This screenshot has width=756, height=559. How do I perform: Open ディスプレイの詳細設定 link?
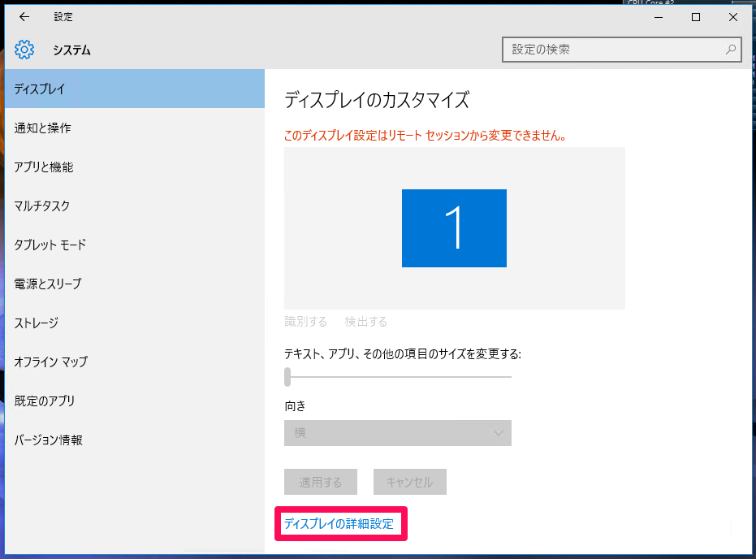click(339, 524)
